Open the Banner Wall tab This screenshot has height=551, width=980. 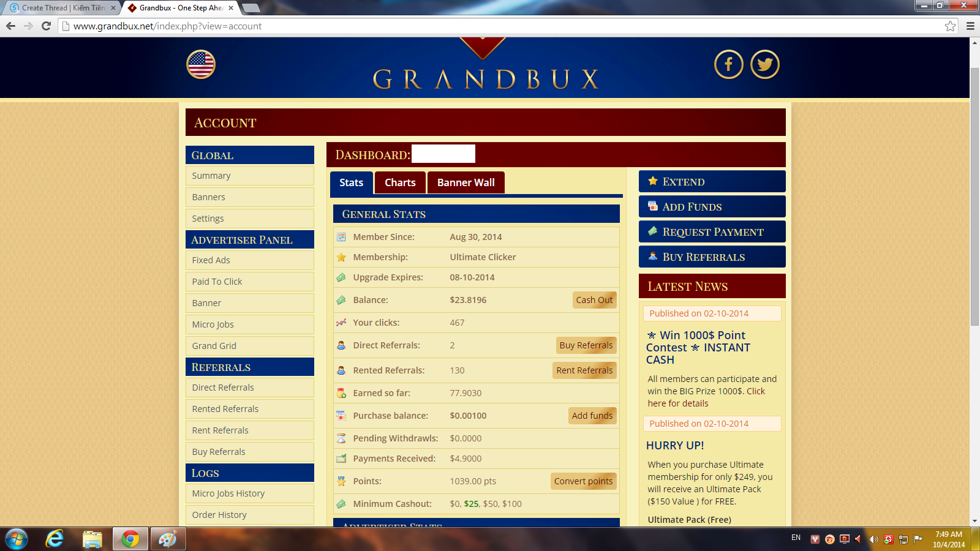(466, 182)
